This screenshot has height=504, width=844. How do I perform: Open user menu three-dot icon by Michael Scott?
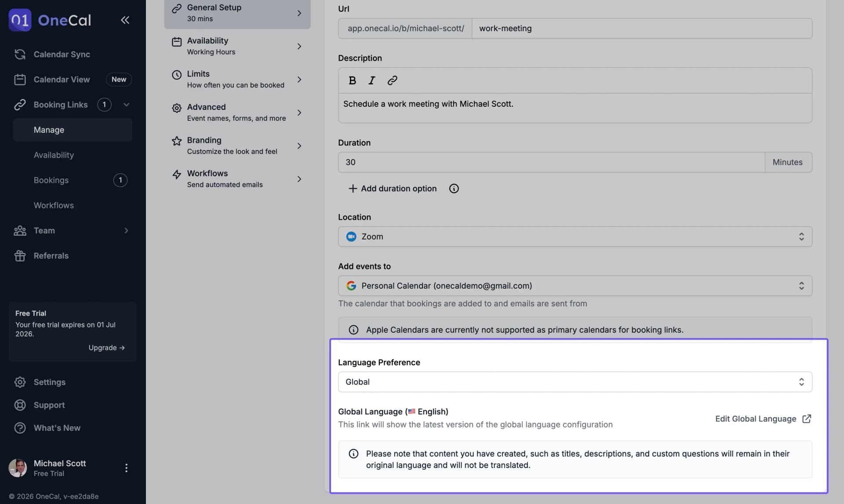[x=126, y=468]
